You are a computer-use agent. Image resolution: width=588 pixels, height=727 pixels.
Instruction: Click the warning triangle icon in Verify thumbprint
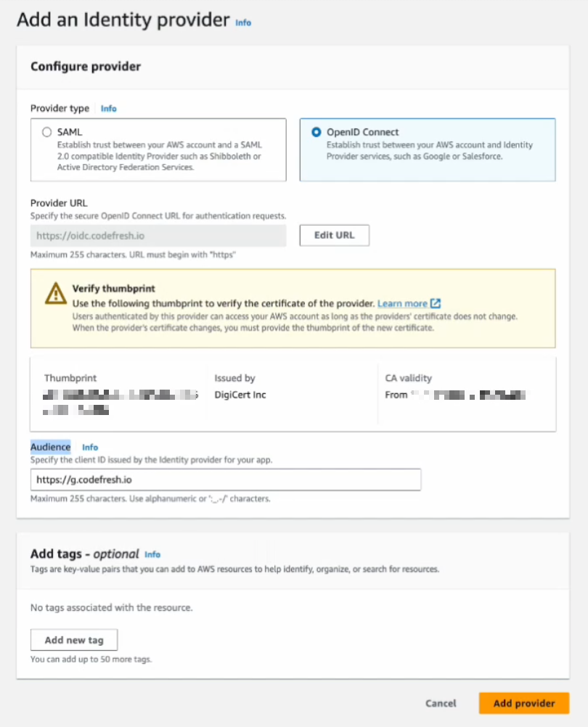click(55, 292)
